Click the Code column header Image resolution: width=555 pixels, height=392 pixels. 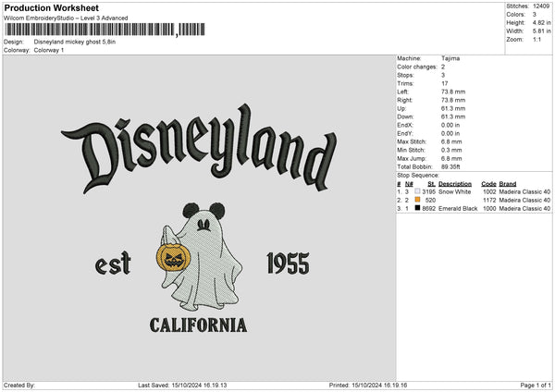(x=488, y=184)
